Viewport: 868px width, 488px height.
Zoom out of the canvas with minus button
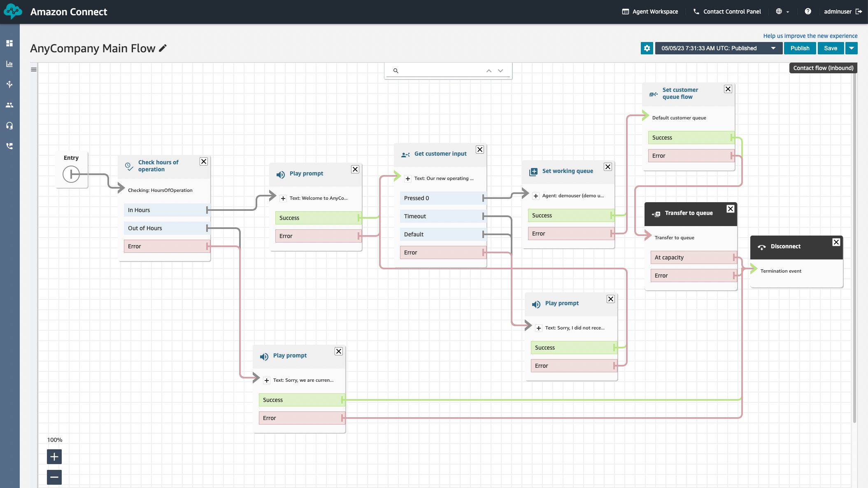tap(54, 477)
